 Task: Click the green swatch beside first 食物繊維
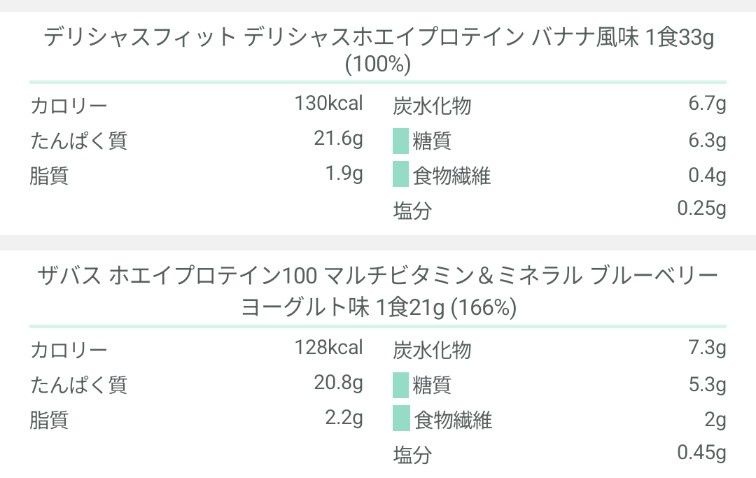pyautogui.click(x=400, y=175)
